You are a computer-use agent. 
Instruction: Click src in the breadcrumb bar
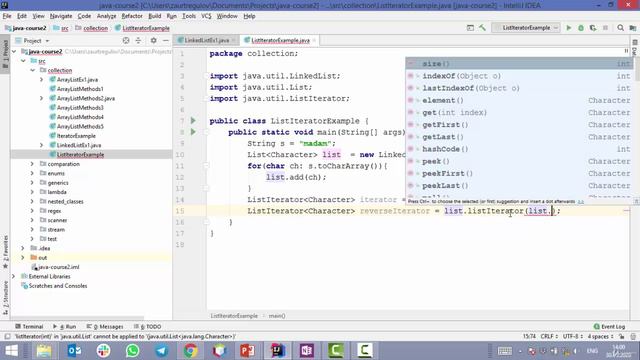[x=64, y=28]
